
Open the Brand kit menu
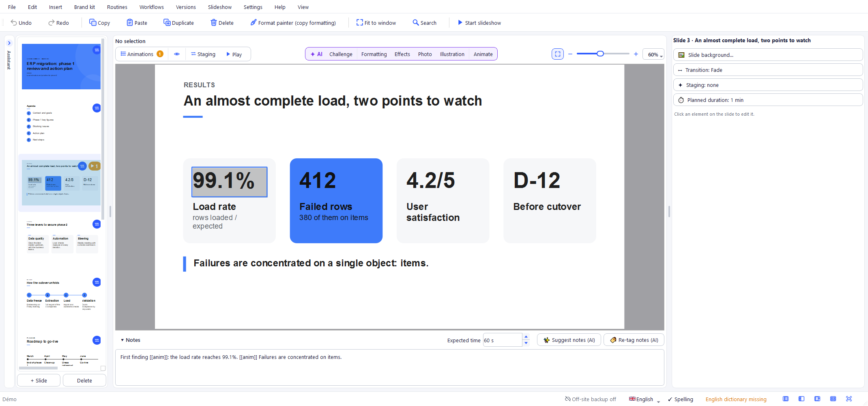(84, 7)
